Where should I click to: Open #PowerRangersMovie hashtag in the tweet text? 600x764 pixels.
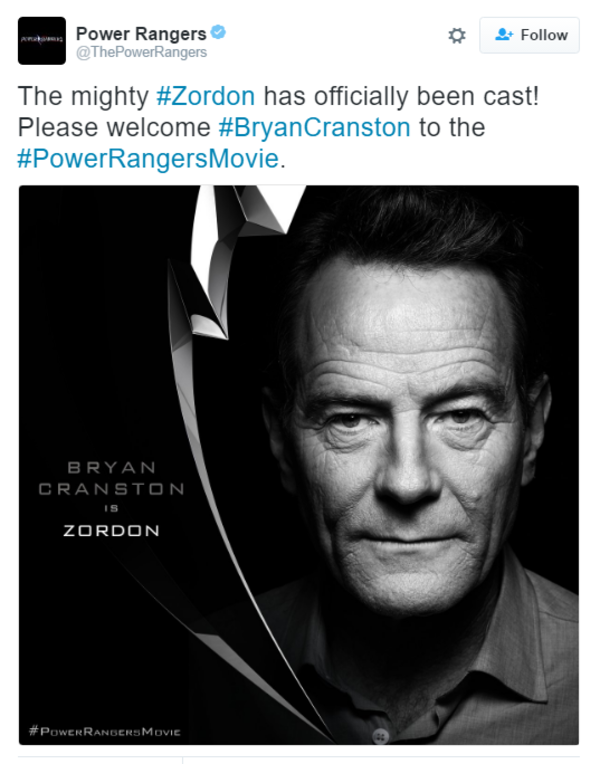pos(146,159)
